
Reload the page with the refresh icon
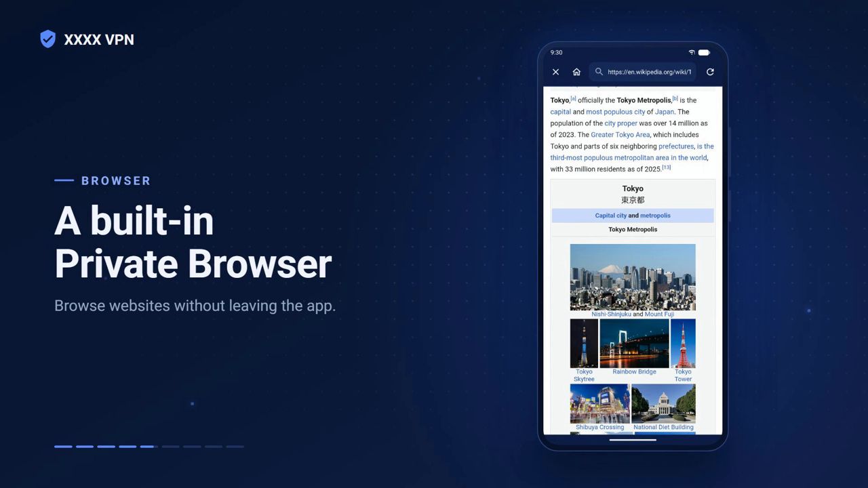(x=710, y=72)
